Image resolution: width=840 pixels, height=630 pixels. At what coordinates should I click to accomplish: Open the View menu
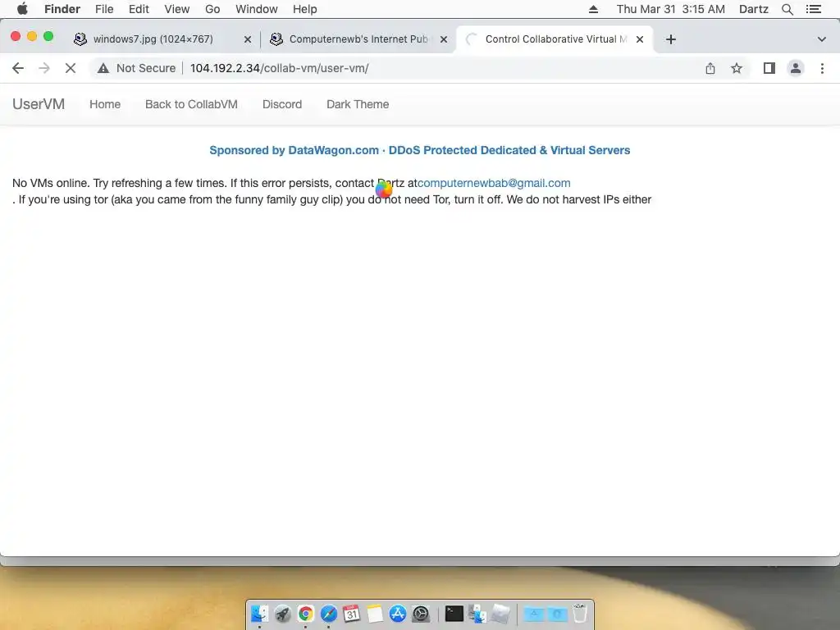point(177,9)
